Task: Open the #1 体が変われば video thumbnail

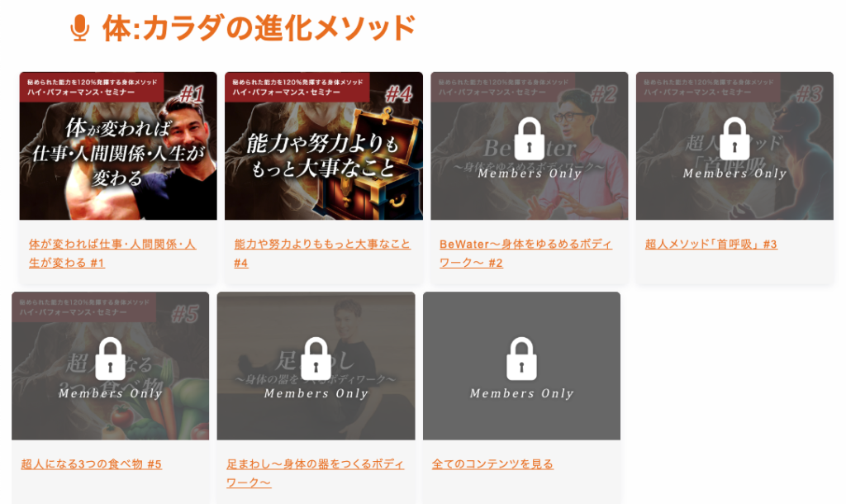Action: [x=118, y=145]
